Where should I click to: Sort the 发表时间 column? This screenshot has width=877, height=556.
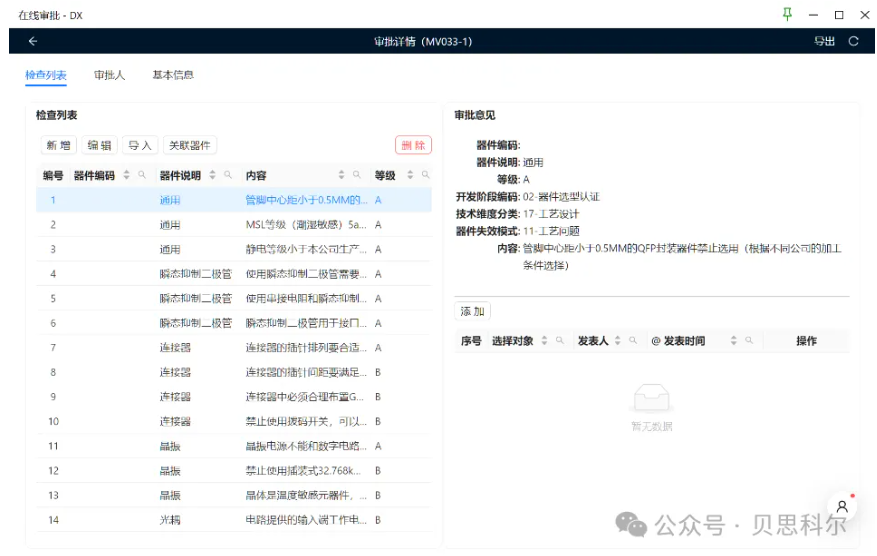[x=733, y=341]
